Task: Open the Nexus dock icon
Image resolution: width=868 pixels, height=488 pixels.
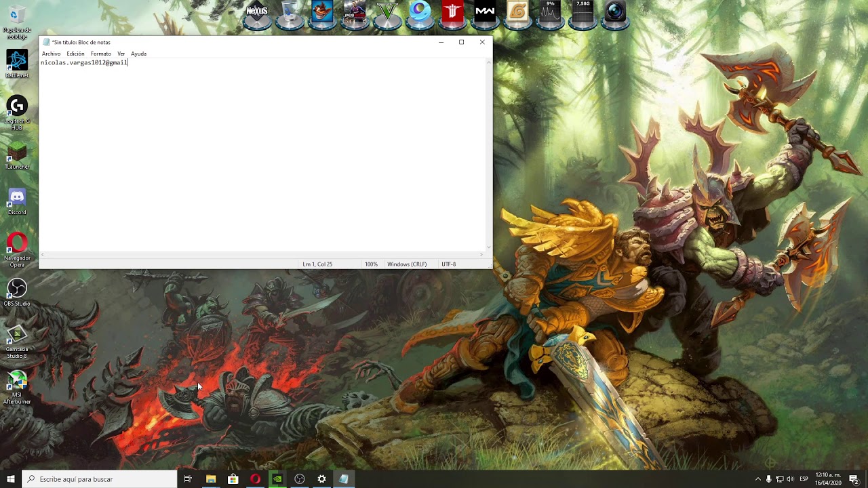Action: click(x=257, y=14)
